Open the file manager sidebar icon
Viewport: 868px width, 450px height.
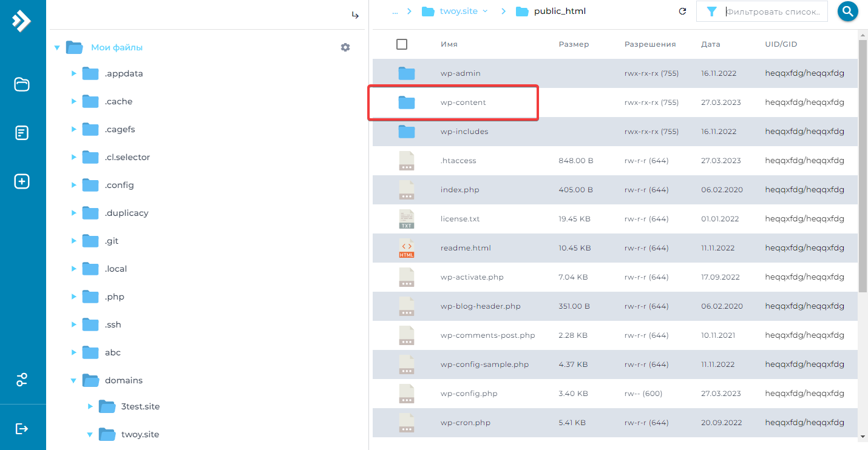(22, 84)
